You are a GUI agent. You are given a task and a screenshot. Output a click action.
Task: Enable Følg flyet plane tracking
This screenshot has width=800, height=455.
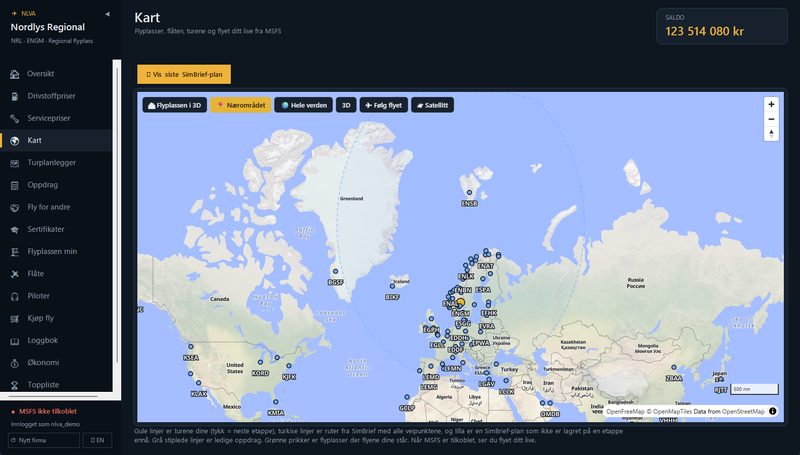384,105
